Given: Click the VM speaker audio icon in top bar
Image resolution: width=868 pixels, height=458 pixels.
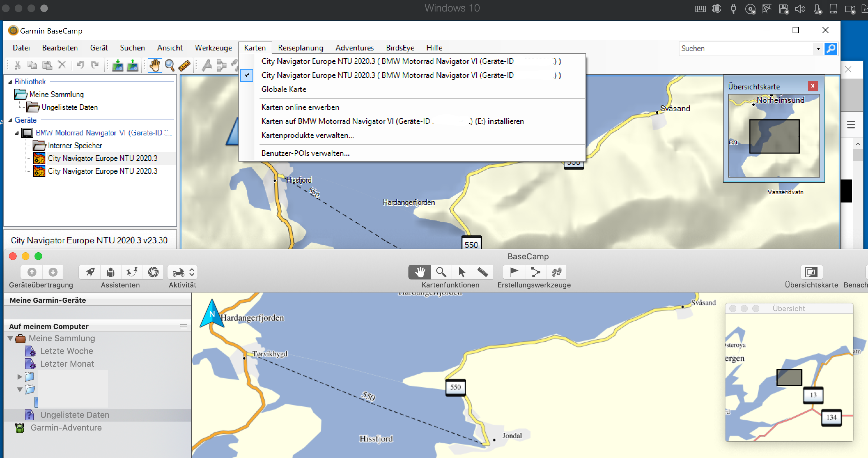Looking at the screenshot, I should coord(800,9).
